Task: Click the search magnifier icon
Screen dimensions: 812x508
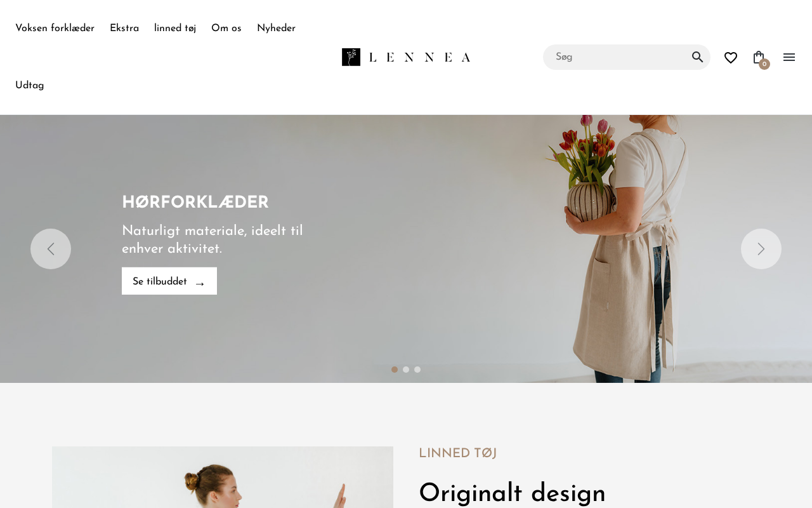Action: pyautogui.click(x=697, y=57)
